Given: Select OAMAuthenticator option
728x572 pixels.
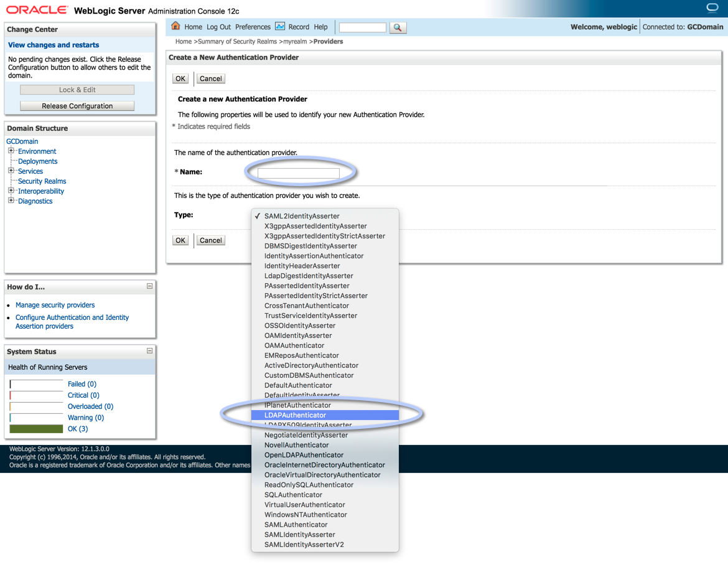Looking at the screenshot, I should point(325,345).
